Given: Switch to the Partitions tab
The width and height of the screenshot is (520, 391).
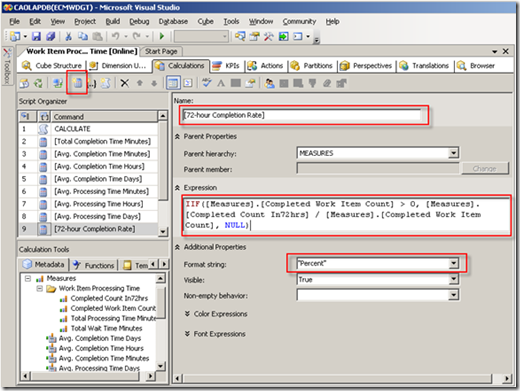Looking at the screenshot, I should [x=312, y=66].
